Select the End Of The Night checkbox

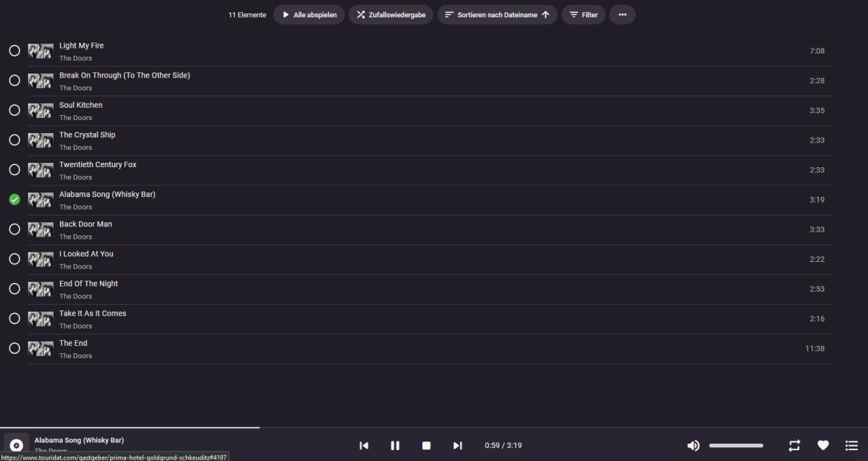tap(14, 289)
